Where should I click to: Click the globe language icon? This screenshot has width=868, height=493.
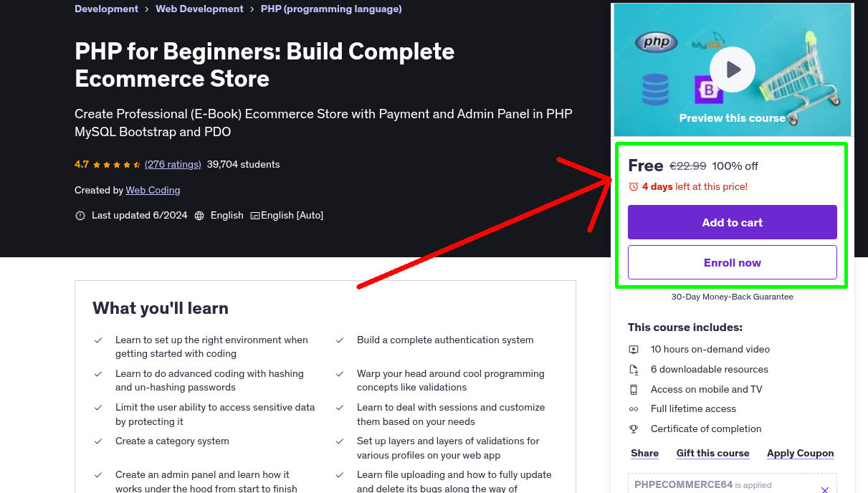coord(199,215)
